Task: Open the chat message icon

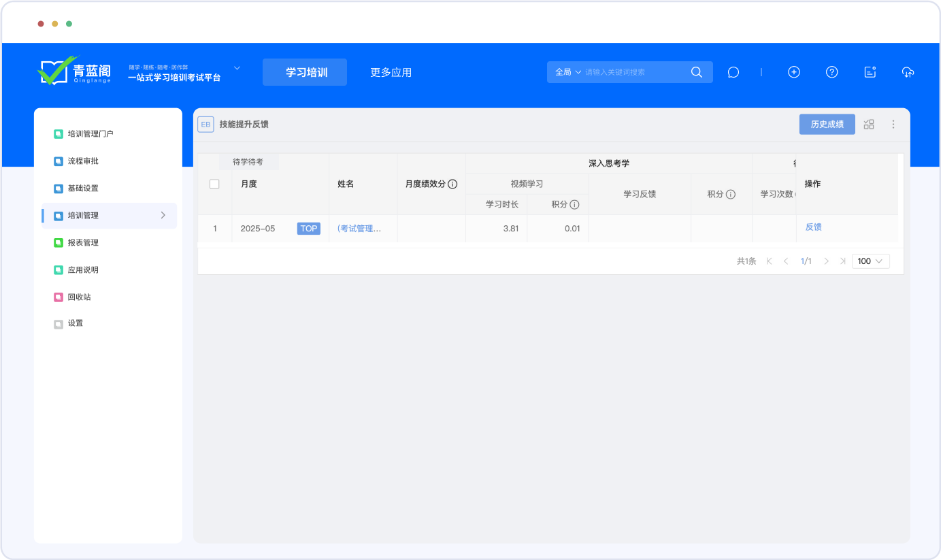Action: [x=733, y=72]
